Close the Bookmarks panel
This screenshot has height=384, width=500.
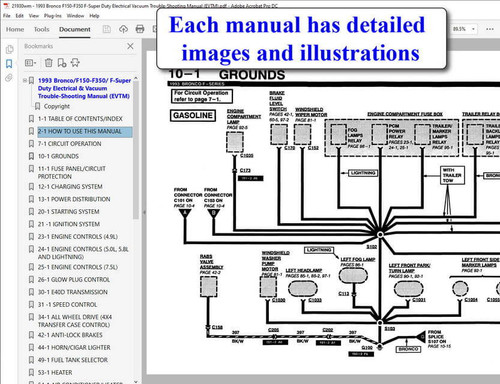(130, 46)
